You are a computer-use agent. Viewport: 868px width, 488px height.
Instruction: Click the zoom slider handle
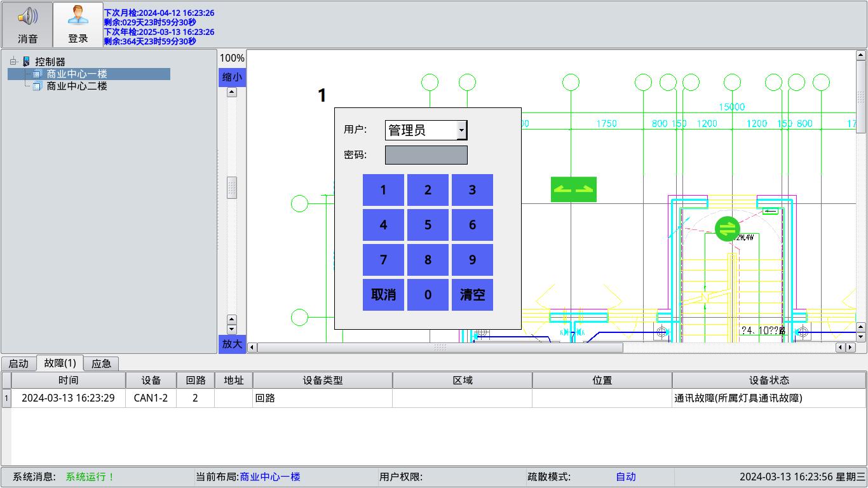tap(232, 187)
